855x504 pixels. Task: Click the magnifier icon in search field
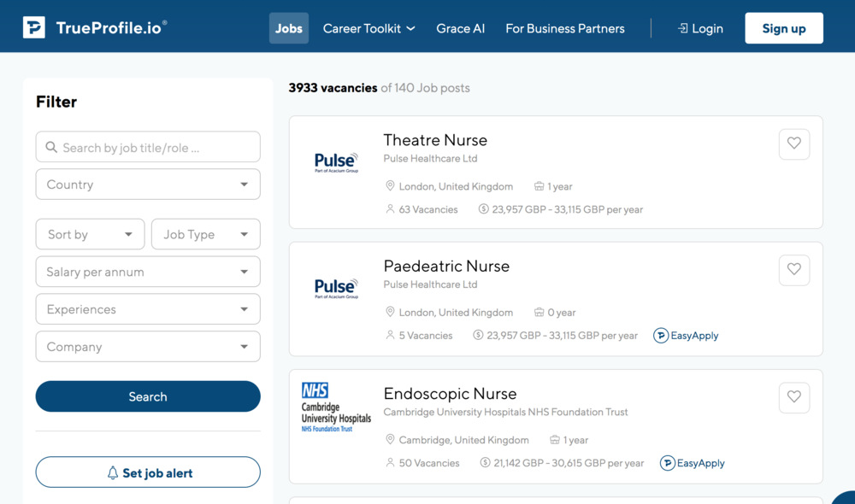point(51,147)
